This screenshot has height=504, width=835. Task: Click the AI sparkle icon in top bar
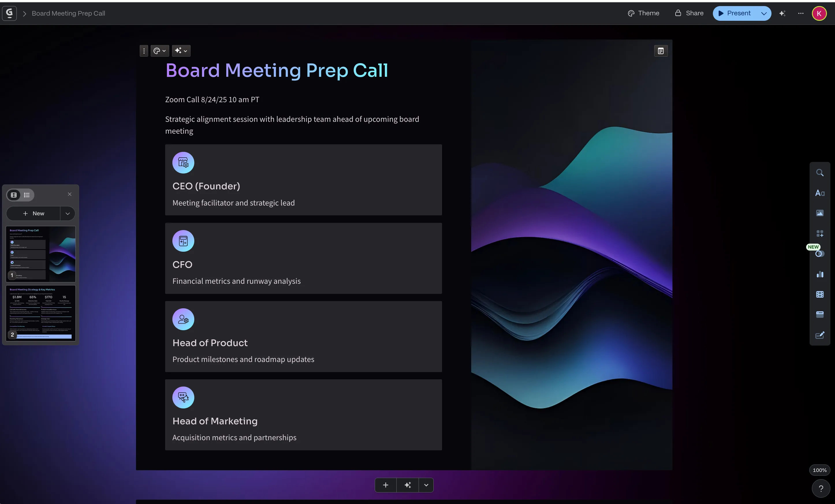782,13
